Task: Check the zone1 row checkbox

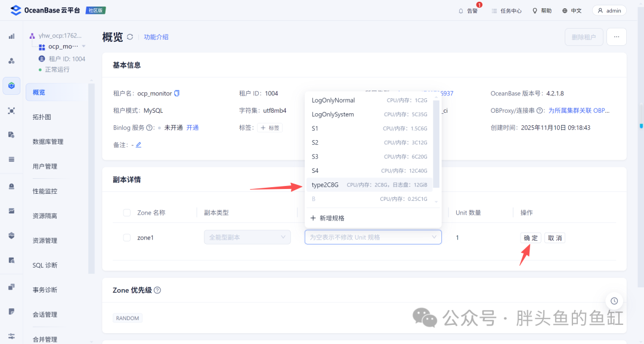Action: pyautogui.click(x=127, y=238)
